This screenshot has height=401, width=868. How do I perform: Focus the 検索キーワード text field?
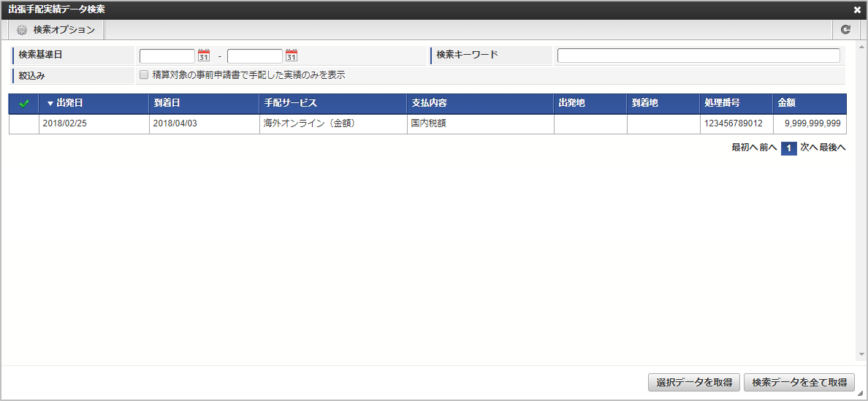click(x=698, y=56)
